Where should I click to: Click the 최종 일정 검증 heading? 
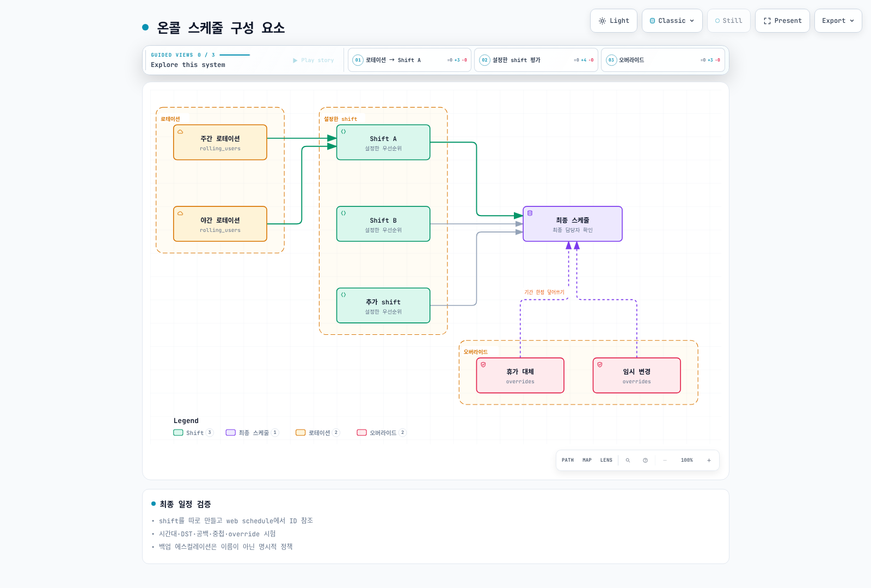point(185,504)
